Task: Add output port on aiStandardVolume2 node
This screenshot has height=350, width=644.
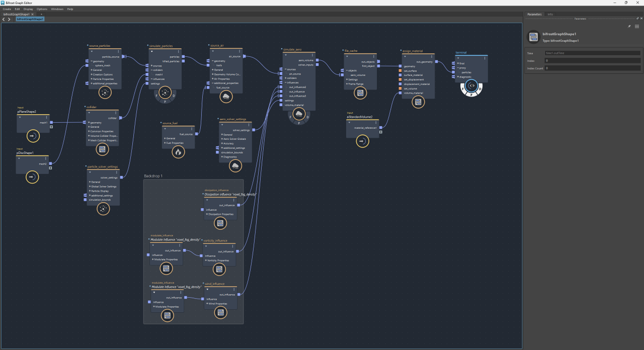Action: (x=380, y=132)
